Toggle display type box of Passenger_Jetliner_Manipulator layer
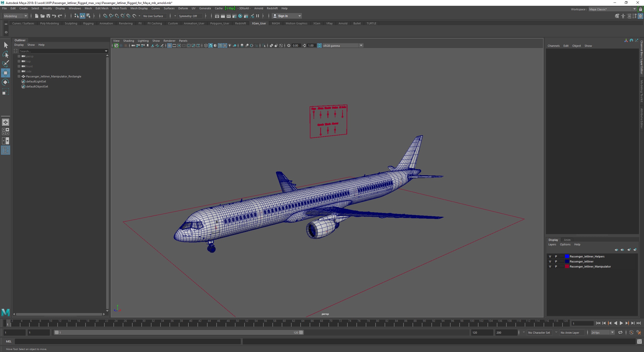 561,267
